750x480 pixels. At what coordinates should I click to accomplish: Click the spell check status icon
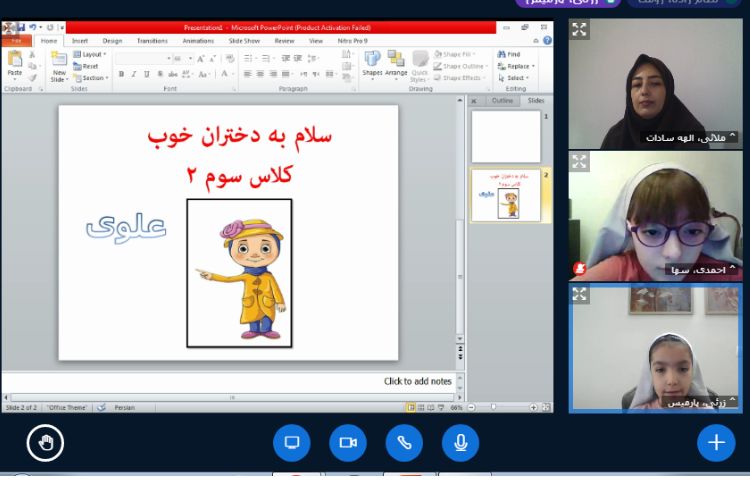101,407
